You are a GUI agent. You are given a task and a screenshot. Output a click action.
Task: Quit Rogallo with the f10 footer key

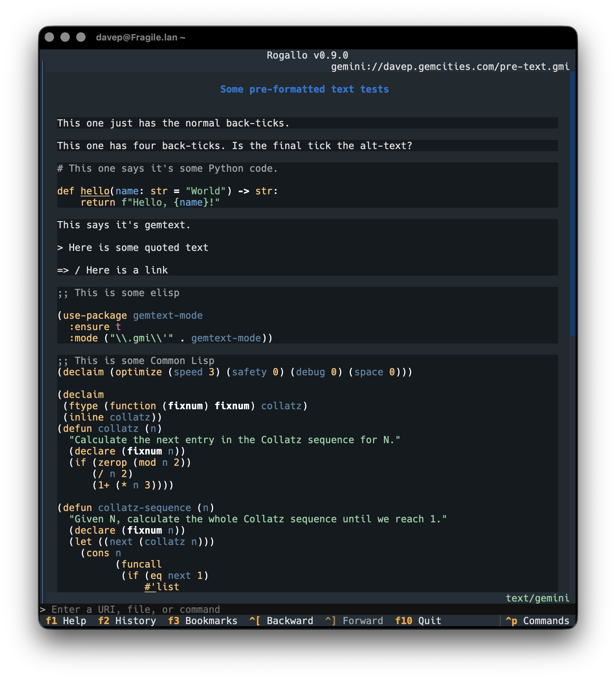(418, 621)
